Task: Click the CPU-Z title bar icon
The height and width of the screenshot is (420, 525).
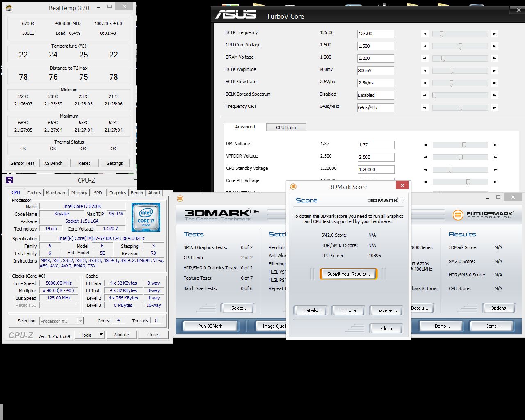Action: click(10, 180)
